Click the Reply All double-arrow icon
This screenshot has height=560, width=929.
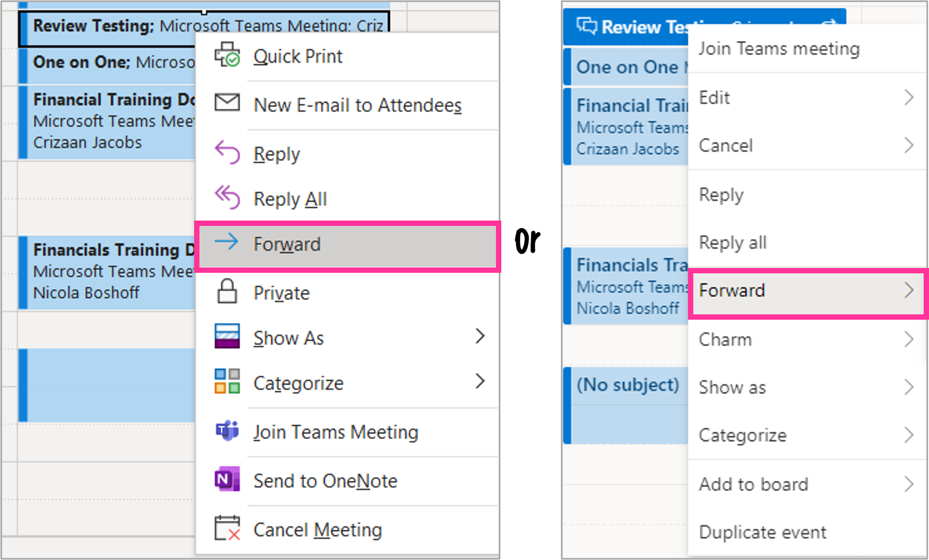tap(227, 197)
